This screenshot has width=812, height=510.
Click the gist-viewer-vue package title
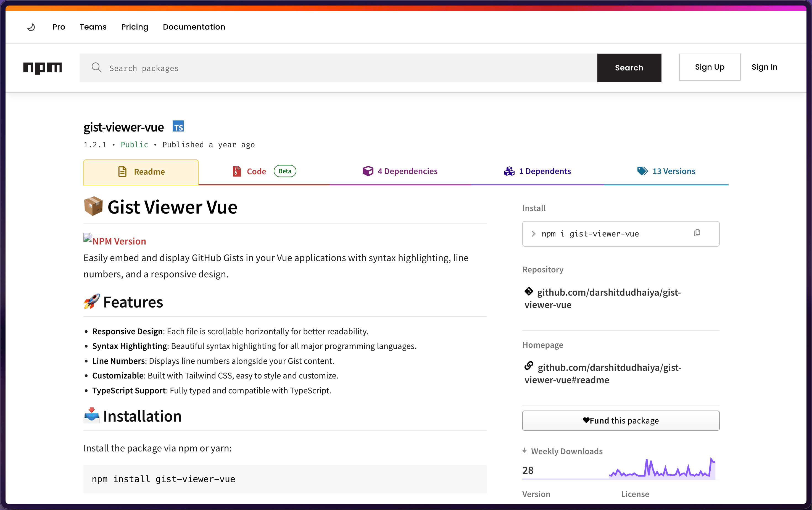[123, 127]
